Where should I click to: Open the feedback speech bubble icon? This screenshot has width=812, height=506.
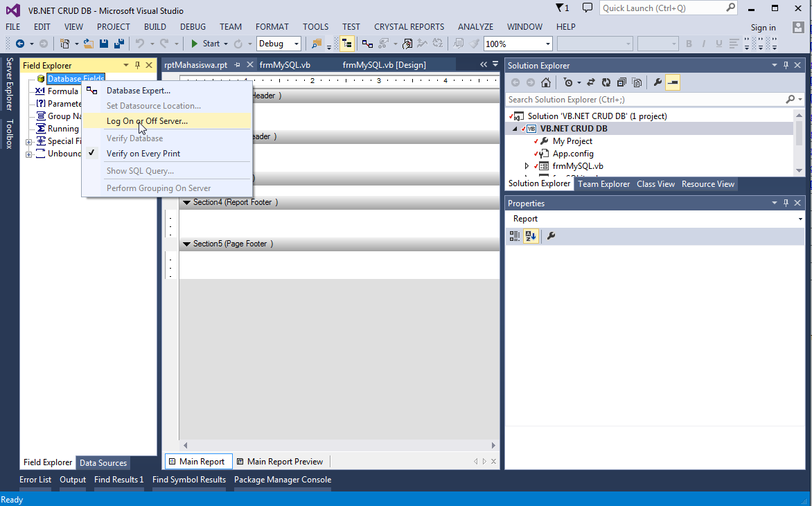coord(588,8)
